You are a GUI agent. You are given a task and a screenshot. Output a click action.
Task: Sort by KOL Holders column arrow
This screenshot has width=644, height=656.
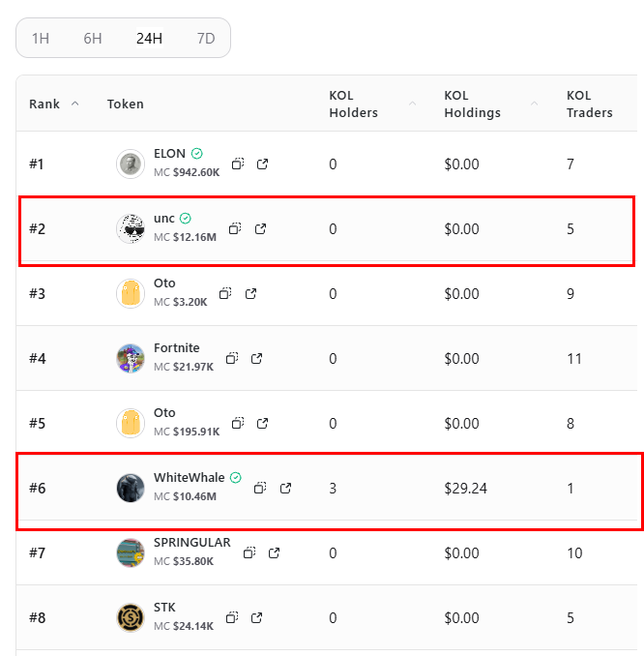[x=412, y=104]
